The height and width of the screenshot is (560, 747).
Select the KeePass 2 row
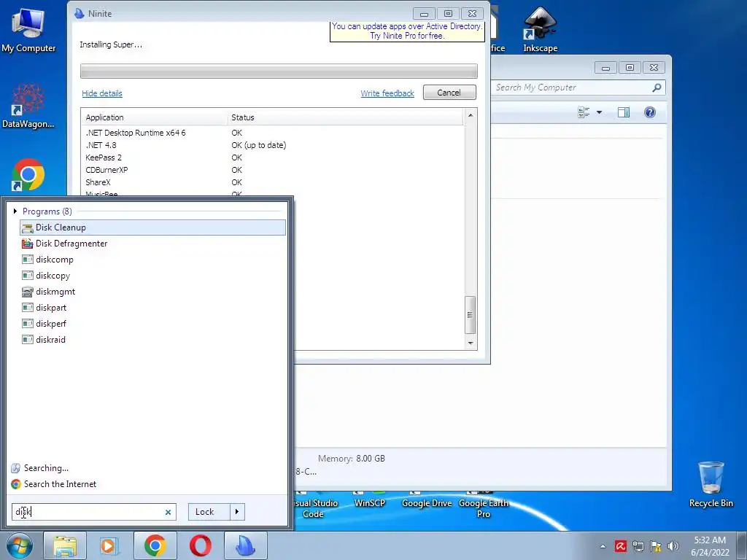[x=272, y=157]
